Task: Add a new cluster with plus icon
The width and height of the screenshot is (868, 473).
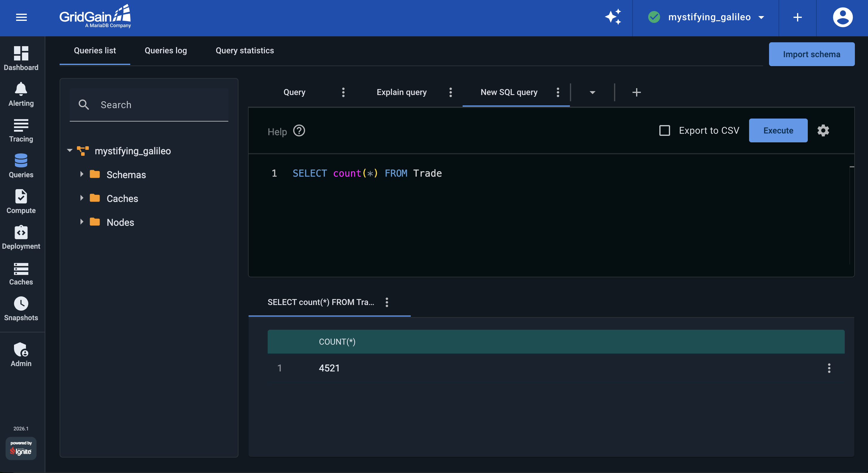Action: (797, 17)
